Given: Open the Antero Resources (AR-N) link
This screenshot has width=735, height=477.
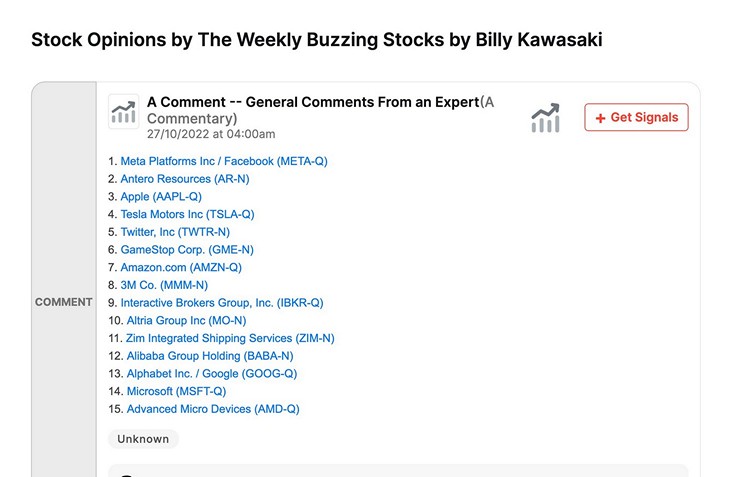Looking at the screenshot, I should coord(184,179).
